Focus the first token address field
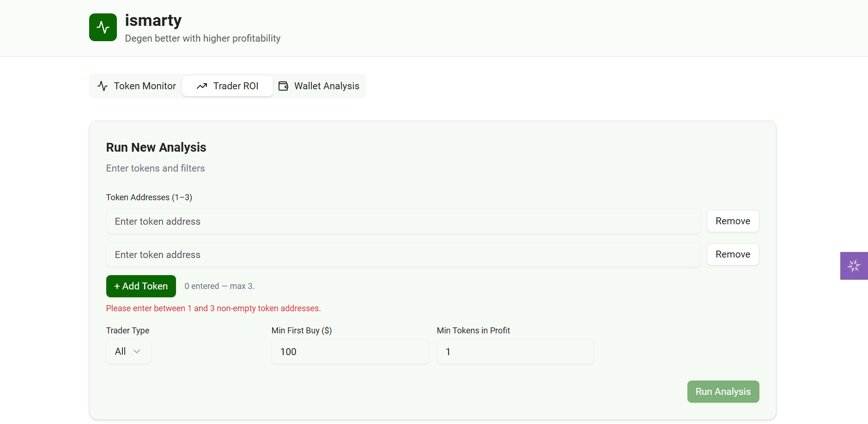 point(403,221)
